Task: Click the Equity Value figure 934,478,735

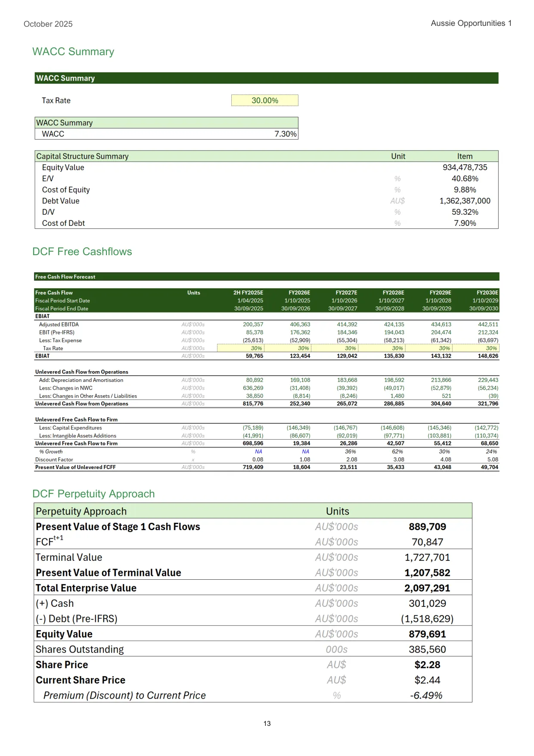Action: point(465,168)
